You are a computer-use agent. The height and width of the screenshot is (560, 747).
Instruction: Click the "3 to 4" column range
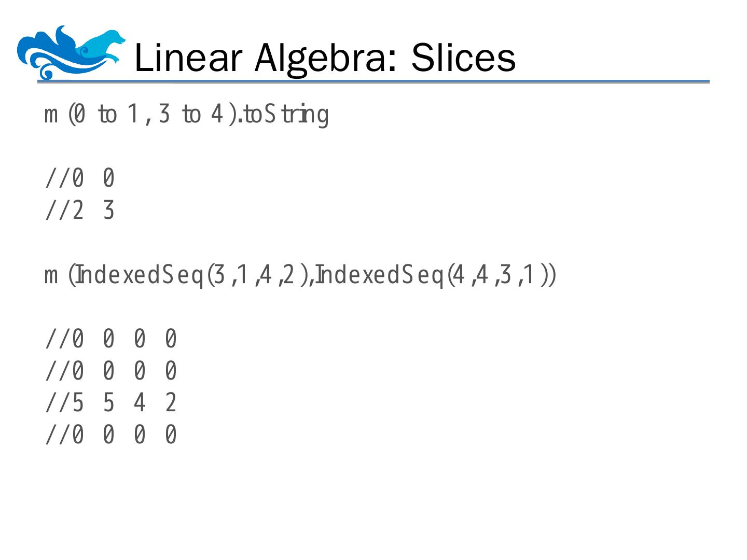click(190, 115)
